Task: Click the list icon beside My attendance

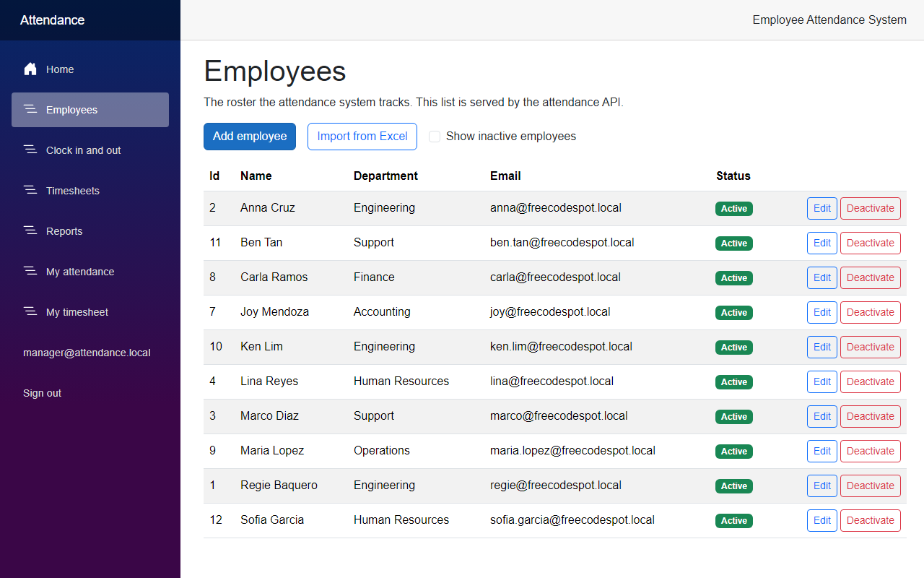Action: 30,271
